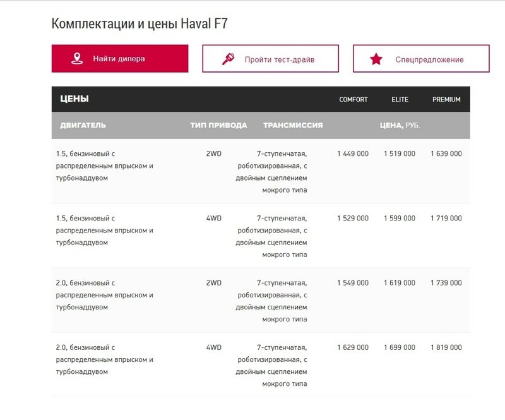Click the map pin icon on Найти дилера

click(77, 59)
